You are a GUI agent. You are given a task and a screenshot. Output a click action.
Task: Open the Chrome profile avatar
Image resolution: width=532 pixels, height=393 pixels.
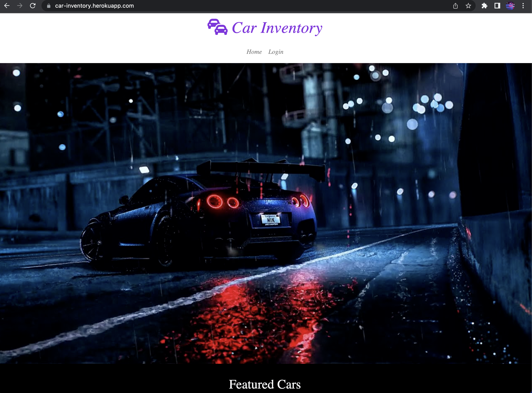tap(510, 6)
